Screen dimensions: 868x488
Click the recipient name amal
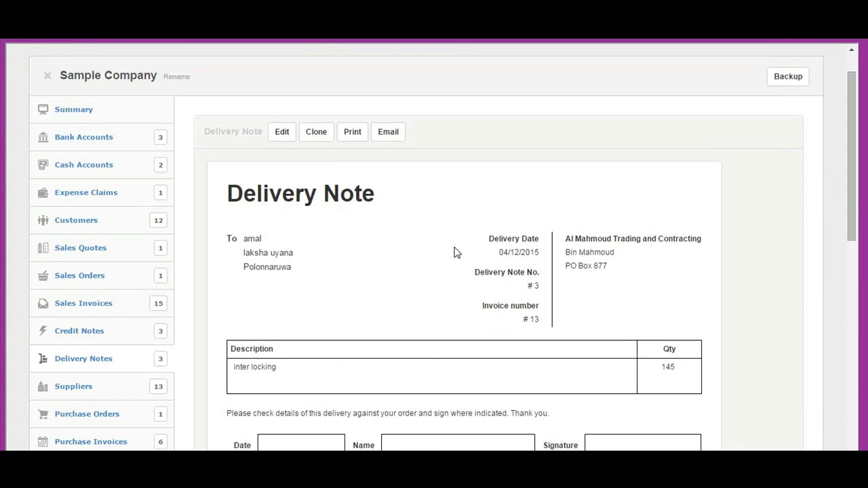[x=252, y=239]
